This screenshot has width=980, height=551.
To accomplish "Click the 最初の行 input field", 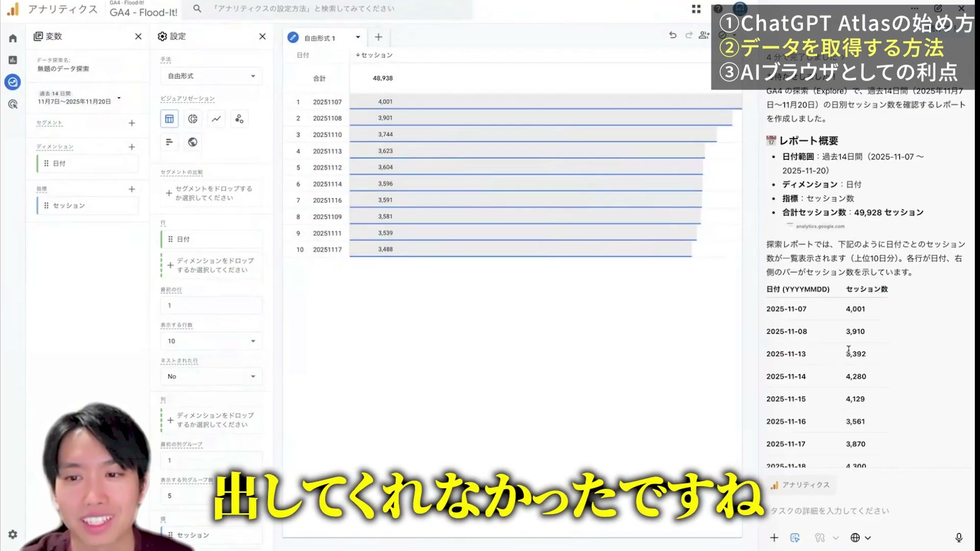I will (211, 305).
